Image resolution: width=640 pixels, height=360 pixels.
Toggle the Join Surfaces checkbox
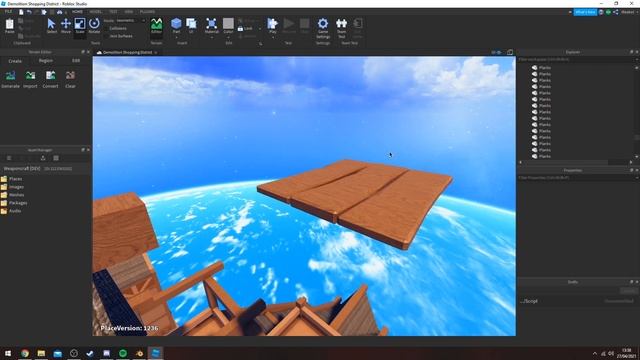(106, 36)
